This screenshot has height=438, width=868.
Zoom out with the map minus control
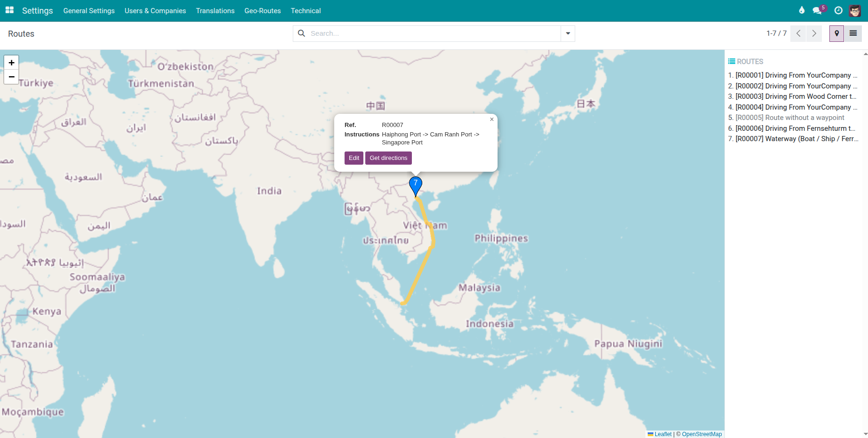[x=11, y=77]
